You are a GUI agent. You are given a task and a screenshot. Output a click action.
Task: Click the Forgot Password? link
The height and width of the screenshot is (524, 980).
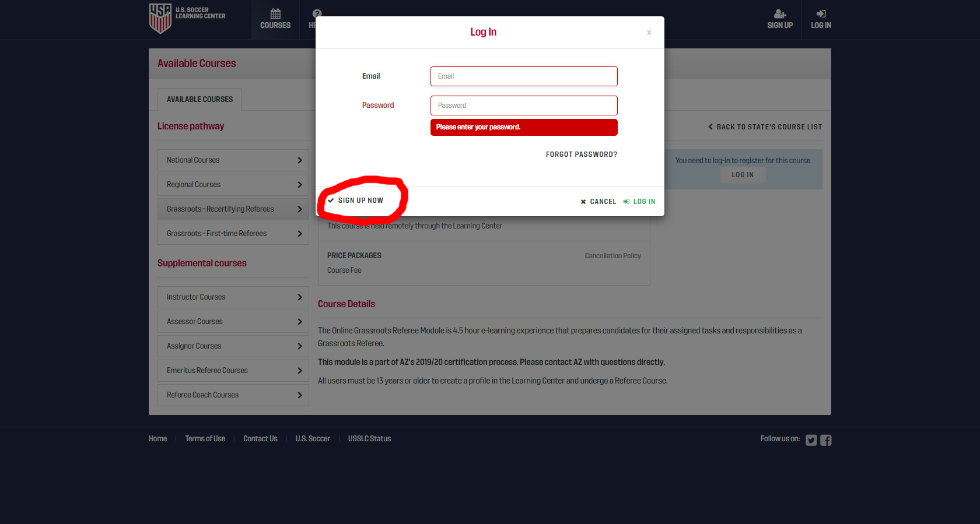(x=582, y=154)
